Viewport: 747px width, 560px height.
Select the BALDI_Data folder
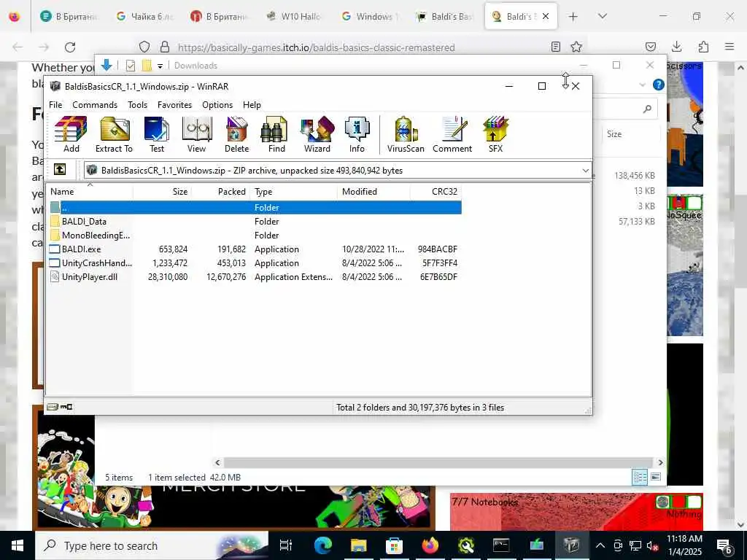coord(84,222)
